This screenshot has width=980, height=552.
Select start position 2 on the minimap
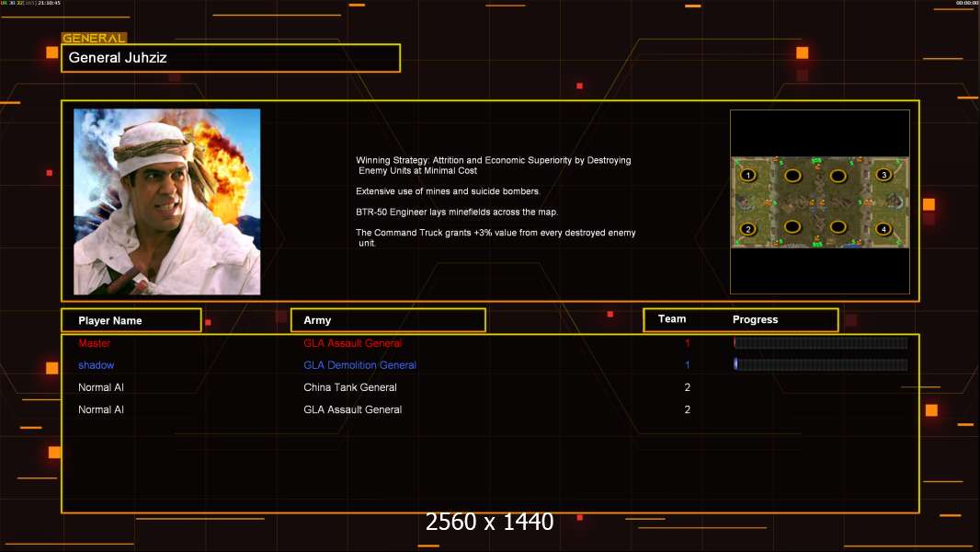click(x=748, y=229)
